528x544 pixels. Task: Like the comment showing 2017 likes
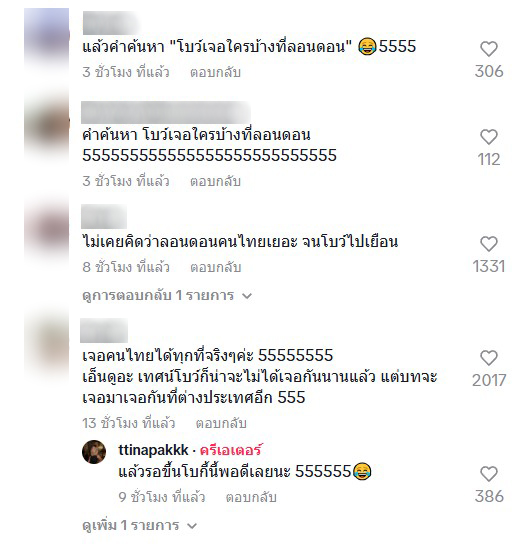pos(489,358)
